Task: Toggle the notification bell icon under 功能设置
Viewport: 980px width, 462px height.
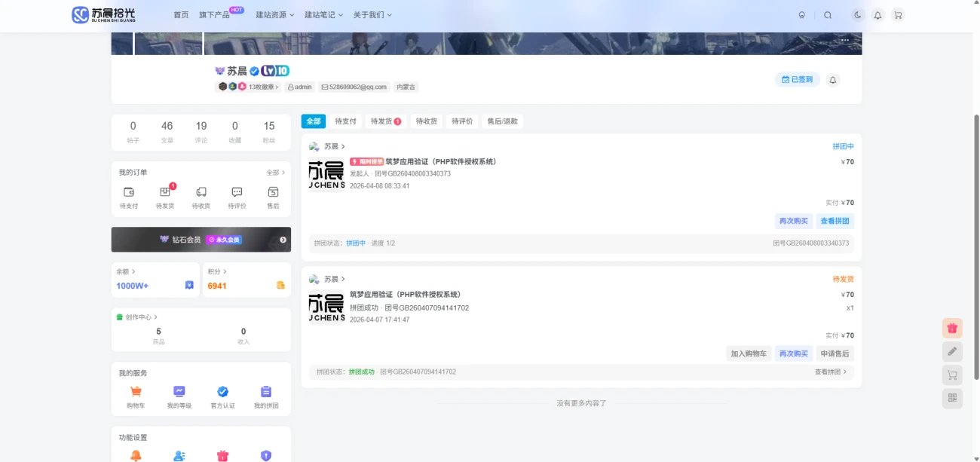Action: coord(134,455)
